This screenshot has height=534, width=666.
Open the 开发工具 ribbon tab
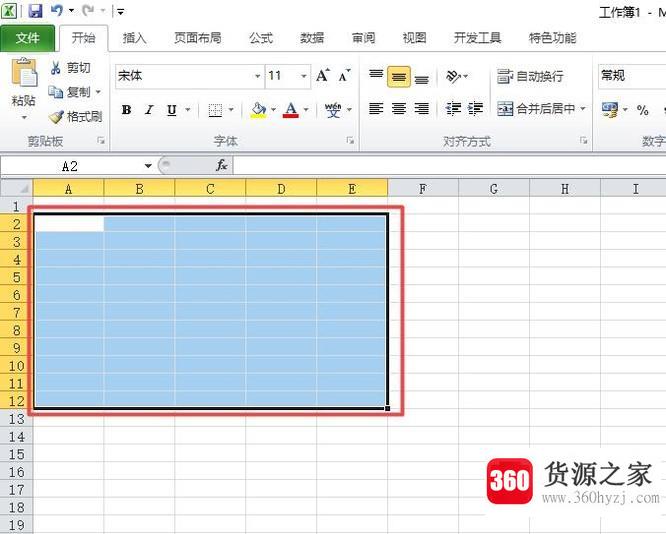click(x=478, y=38)
